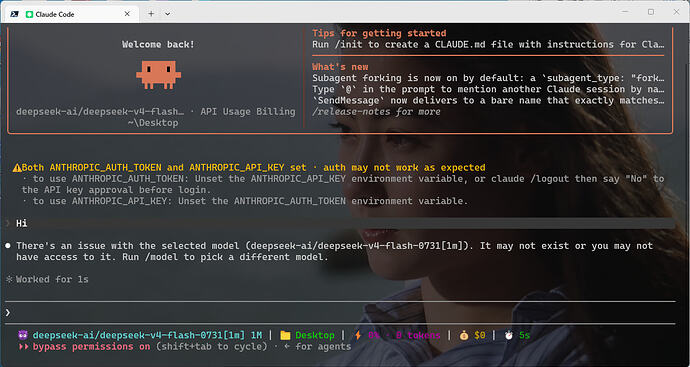Viewport: 690px width, 367px height.
Task: Click the '5s' elapsed time value
Action: pyautogui.click(x=524, y=335)
